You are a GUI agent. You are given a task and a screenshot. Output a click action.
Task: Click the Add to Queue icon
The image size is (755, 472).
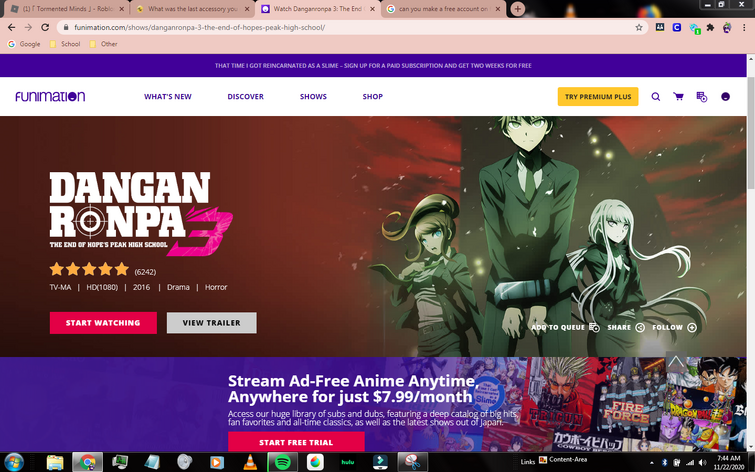[594, 328]
